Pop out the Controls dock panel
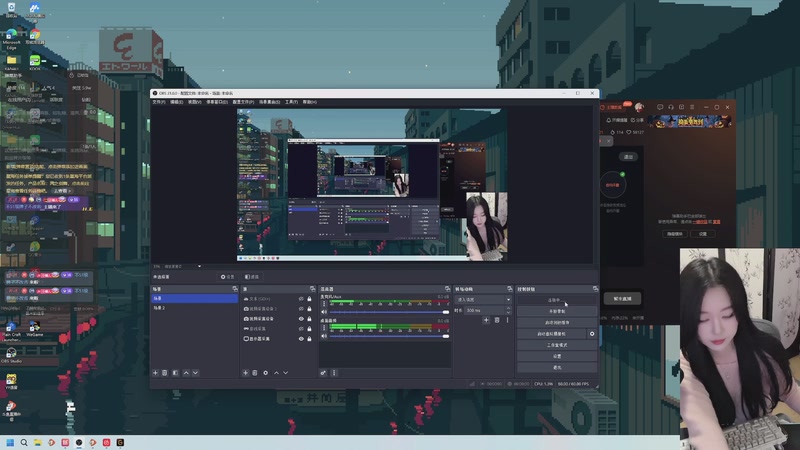800x450 pixels. click(595, 289)
